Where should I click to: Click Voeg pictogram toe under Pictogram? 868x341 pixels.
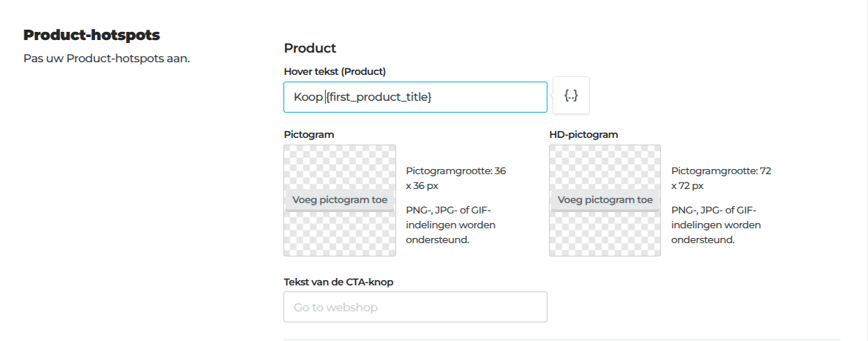(340, 200)
